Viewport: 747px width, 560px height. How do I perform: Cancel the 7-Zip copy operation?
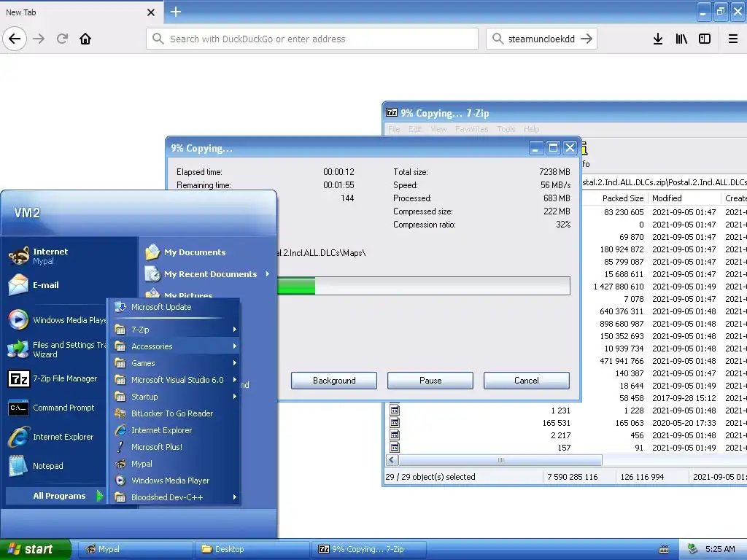coord(527,381)
